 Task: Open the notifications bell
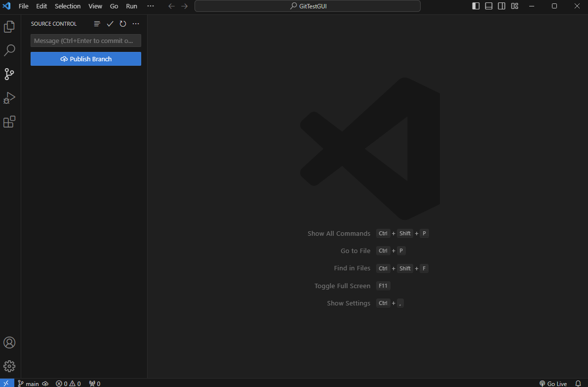pos(578,384)
